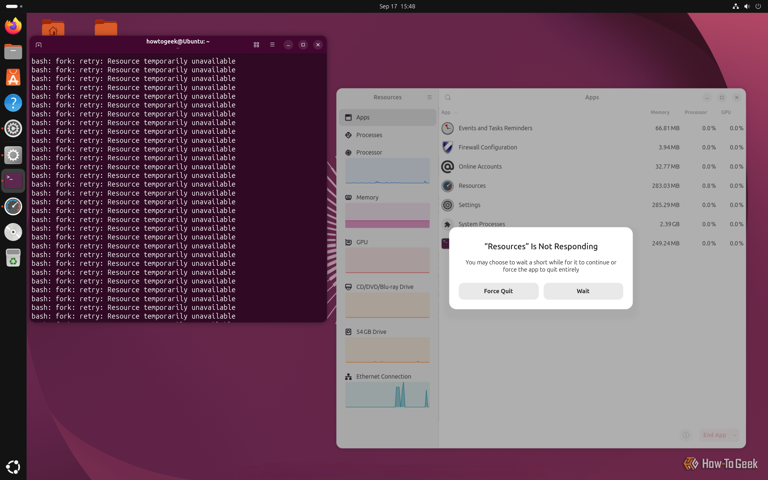The width and height of the screenshot is (768, 480).
Task: Click the Activities pill in the top bar
Action: (x=13, y=6)
